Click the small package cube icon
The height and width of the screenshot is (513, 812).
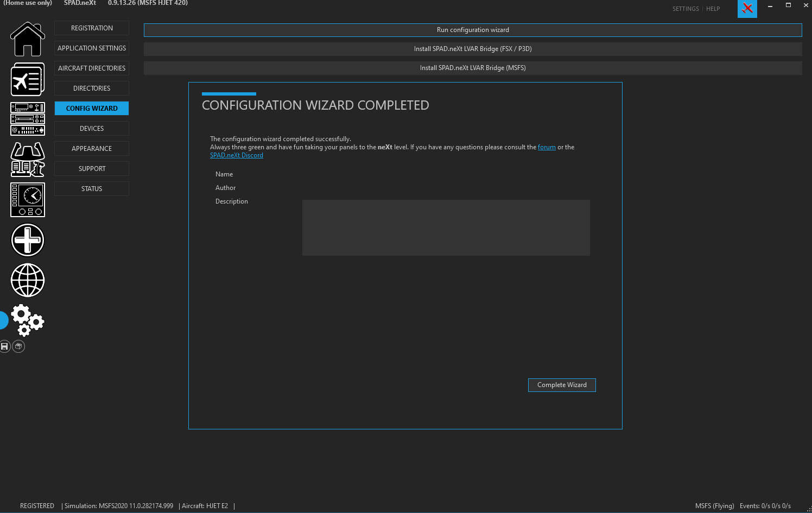(x=18, y=346)
